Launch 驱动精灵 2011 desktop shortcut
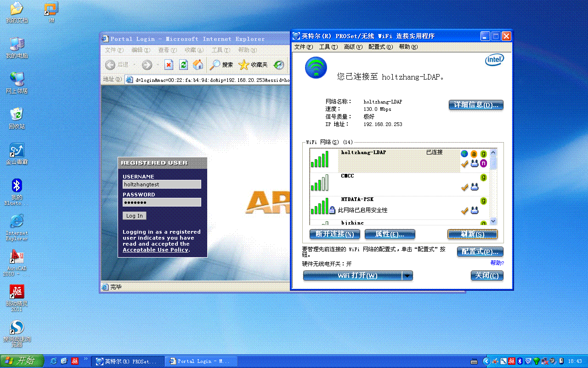The height and width of the screenshot is (368, 588). [x=17, y=298]
